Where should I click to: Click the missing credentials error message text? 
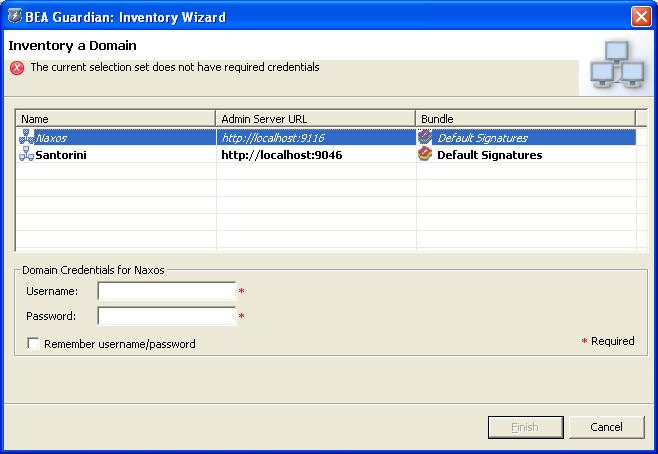tap(175, 67)
